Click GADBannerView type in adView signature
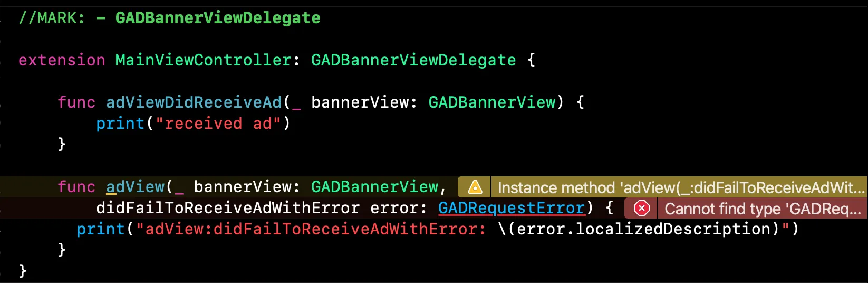This screenshot has height=283, width=868. pyautogui.click(x=375, y=187)
